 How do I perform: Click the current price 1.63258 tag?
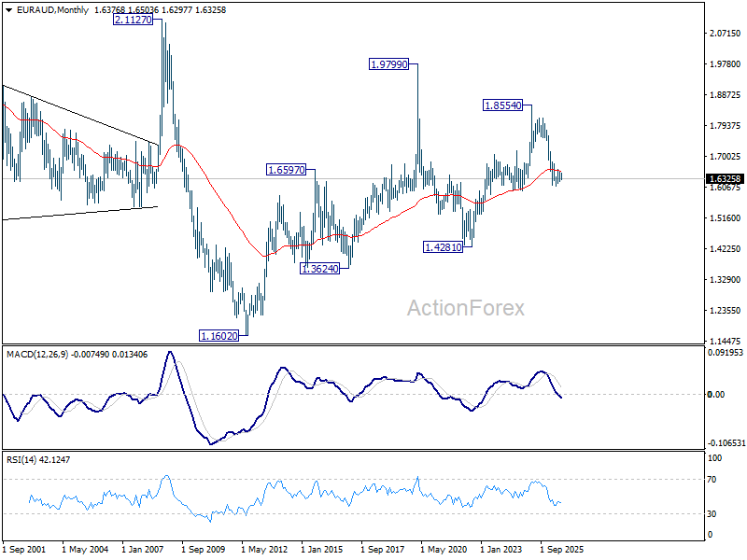[x=725, y=178]
